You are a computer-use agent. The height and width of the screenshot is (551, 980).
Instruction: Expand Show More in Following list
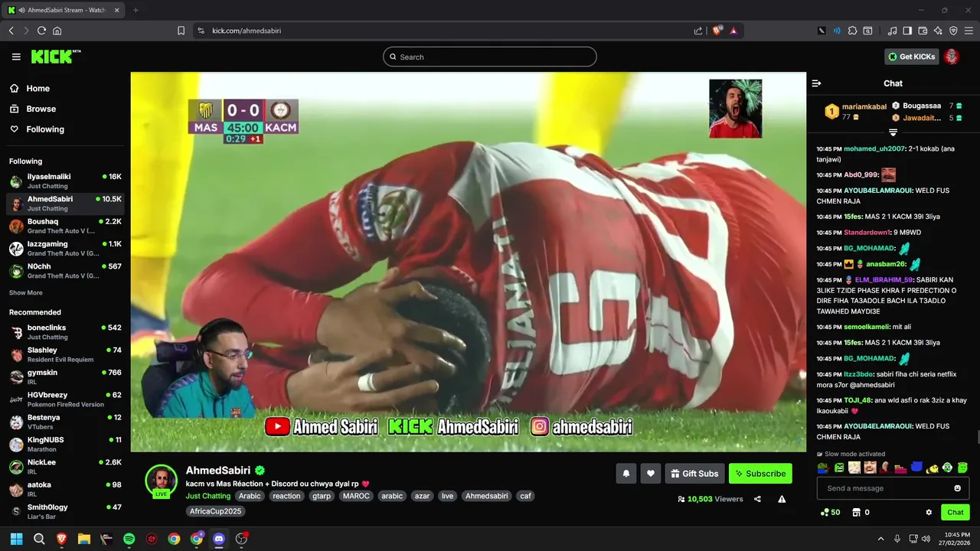click(x=26, y=293)
